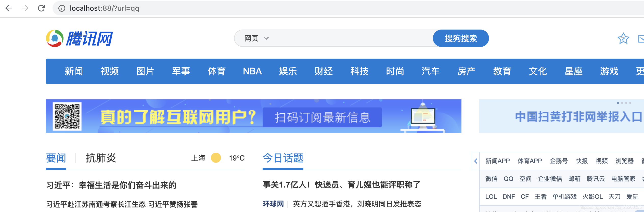Click the star favorites icon
The width and height of the screenshot is (644, 212).
(x=623, y=38)
